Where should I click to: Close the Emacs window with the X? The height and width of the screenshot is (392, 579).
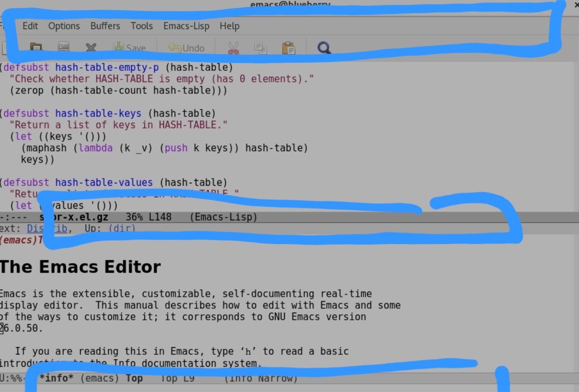click(576, 4)
